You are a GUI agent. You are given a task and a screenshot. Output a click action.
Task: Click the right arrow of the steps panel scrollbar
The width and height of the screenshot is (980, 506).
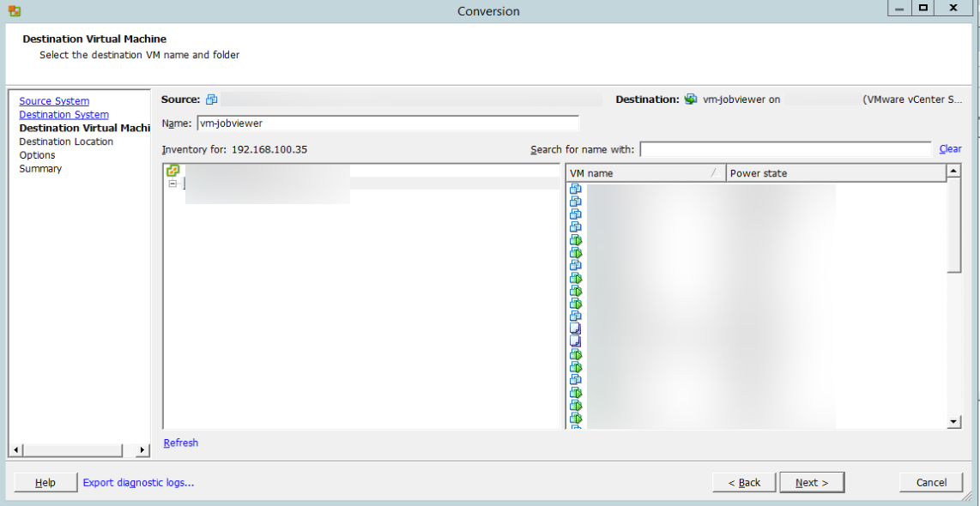[x=143, y=449]
